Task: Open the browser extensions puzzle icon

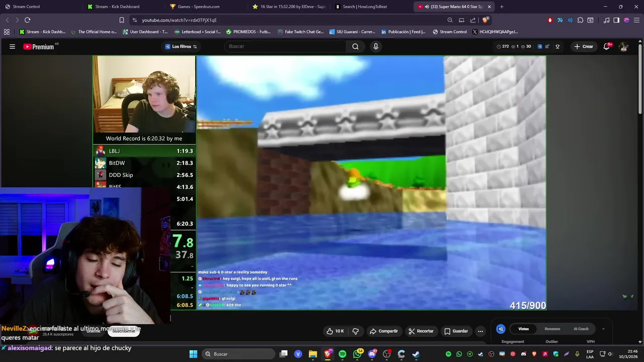Action: (580, 20)
